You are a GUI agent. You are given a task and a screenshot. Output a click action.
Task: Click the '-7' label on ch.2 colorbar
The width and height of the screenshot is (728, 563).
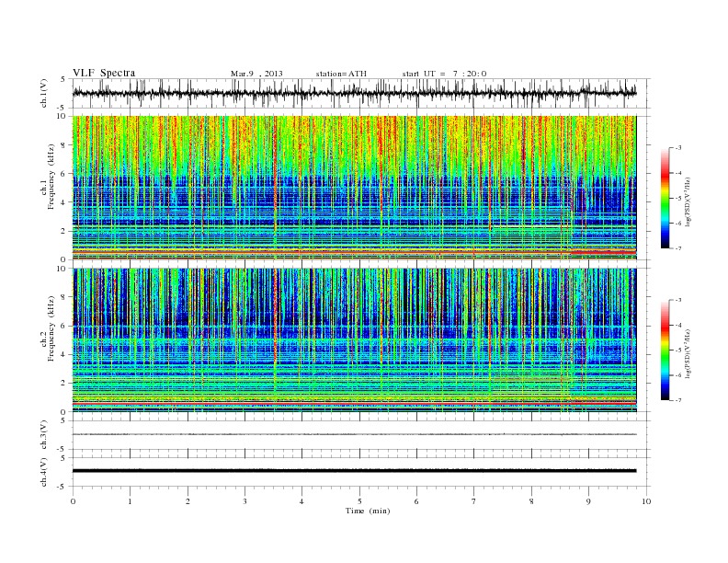click(x=678, y=400)
